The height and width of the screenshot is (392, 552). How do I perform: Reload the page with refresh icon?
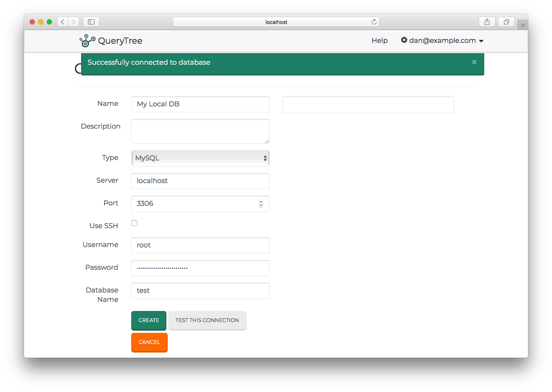coord(374,22)
